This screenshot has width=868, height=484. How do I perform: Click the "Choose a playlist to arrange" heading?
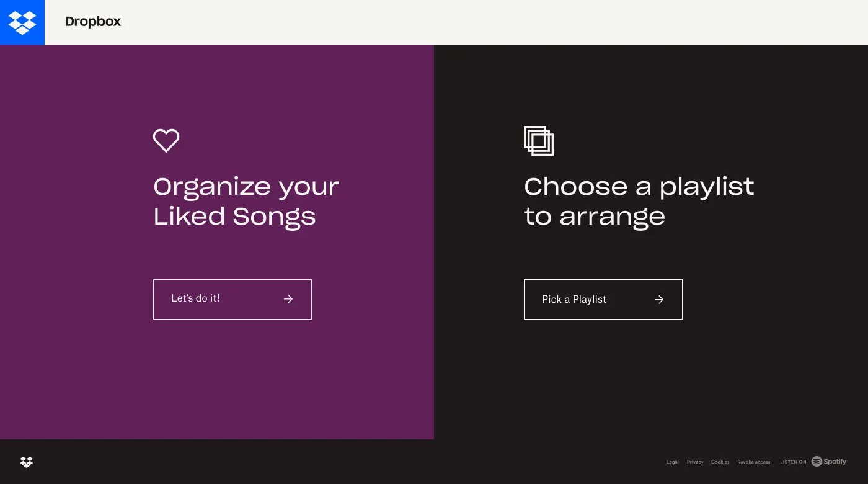click(639, 201)
